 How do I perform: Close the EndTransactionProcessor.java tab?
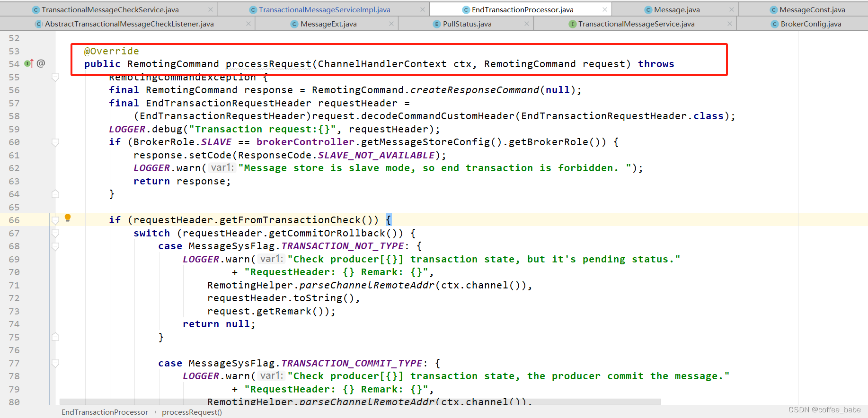point(605,9)
